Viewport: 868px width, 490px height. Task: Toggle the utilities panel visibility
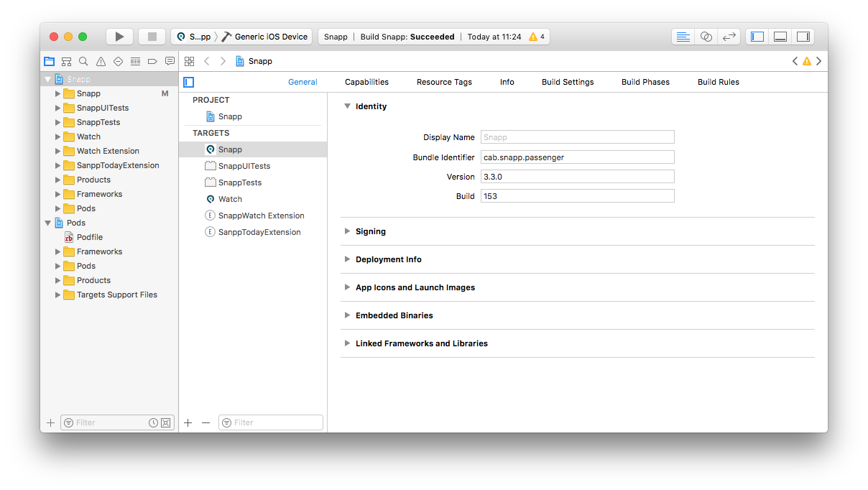coord(803,37)
